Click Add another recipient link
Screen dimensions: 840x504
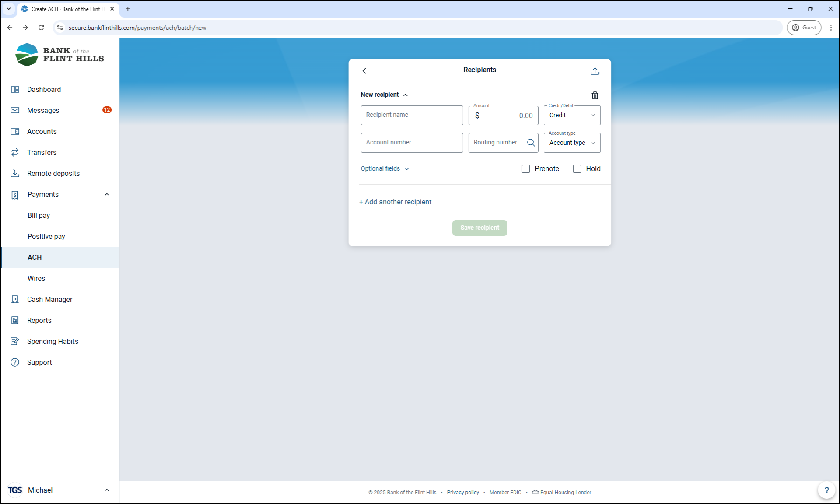coord(395,202)
